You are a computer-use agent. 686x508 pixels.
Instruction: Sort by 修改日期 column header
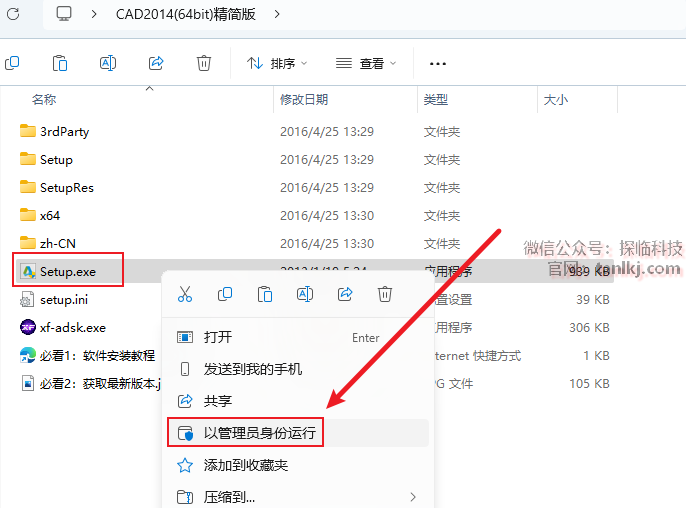click(x=304, y=100)
